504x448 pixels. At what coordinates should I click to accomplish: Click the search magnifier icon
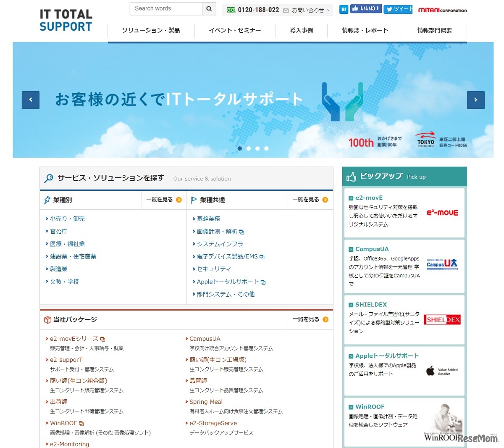point(209,8)
